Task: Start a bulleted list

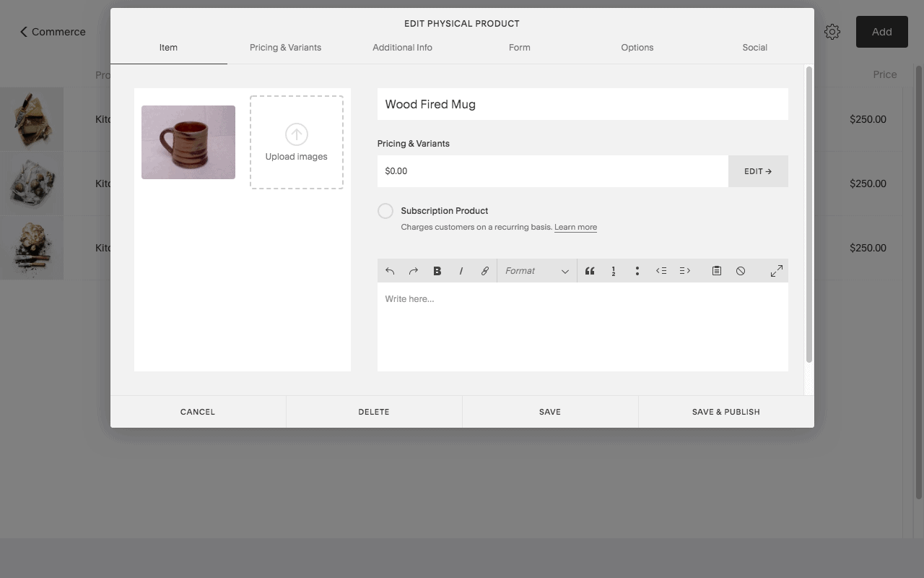Action: pyautogui.click(x=637, y=271)
